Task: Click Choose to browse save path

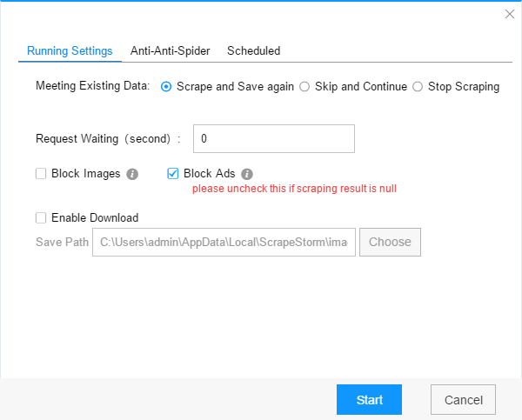Action: (x=390, y=242)
